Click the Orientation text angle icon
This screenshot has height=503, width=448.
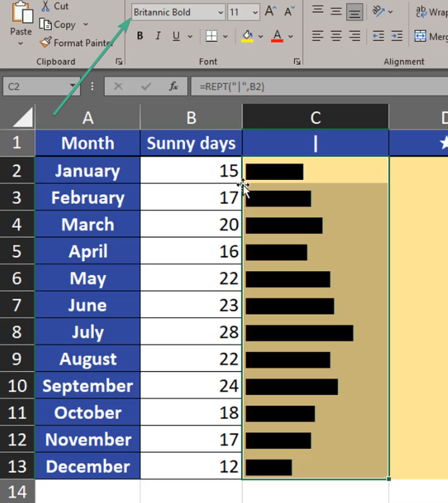tap(378, 11)
